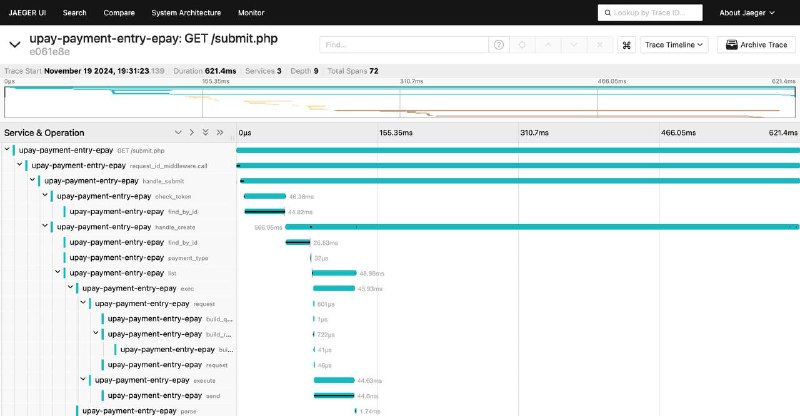800x416 pixels.
Task: Click the 155.35ms timeline header tick
Action: pyautogui.click(x=396, y=133)
